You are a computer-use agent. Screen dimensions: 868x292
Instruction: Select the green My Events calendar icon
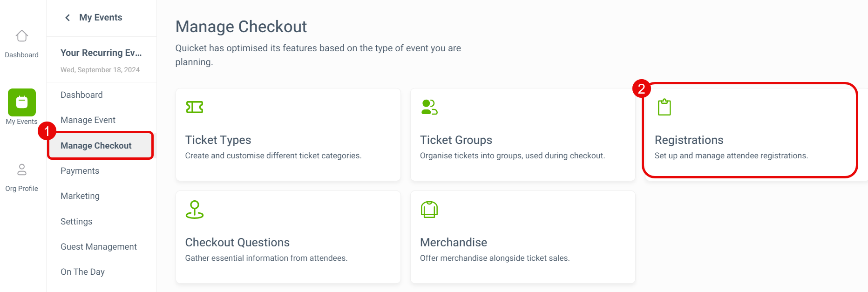[22, 102]
